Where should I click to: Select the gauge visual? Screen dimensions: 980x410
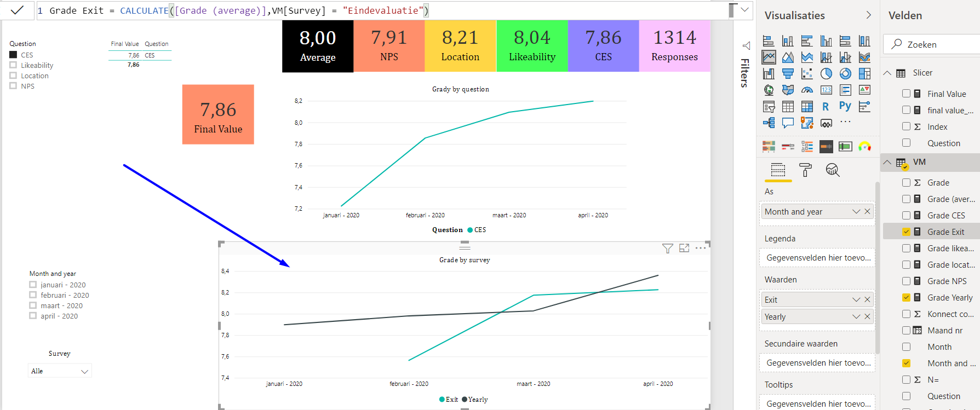click(x=807, y=90)
